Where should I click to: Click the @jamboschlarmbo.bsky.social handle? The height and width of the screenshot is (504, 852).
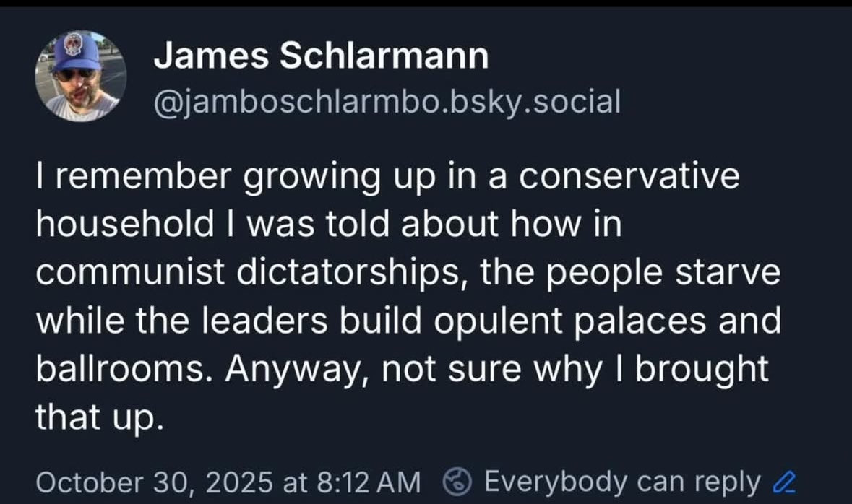click(387, 103)
